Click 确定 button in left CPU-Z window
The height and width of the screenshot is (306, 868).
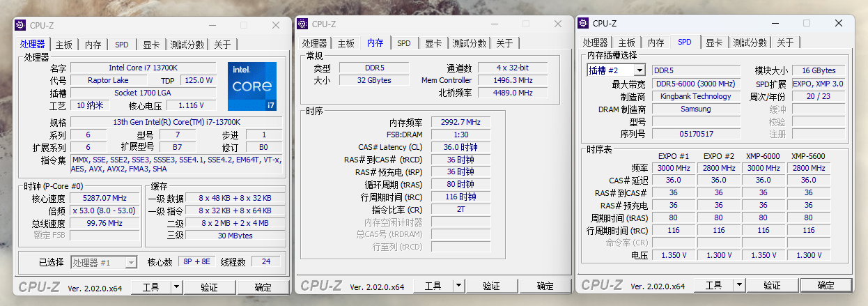pyautogui.click(x=263, y=287)
